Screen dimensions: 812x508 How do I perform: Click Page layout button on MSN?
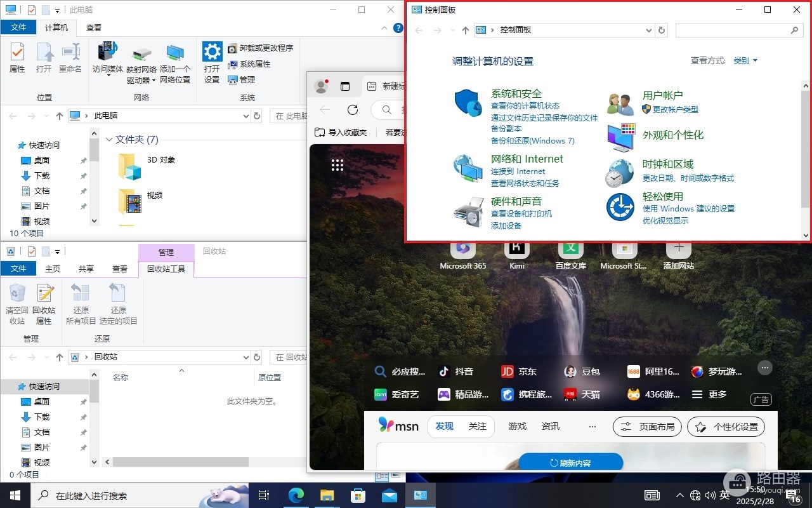(x=647, y=427)
